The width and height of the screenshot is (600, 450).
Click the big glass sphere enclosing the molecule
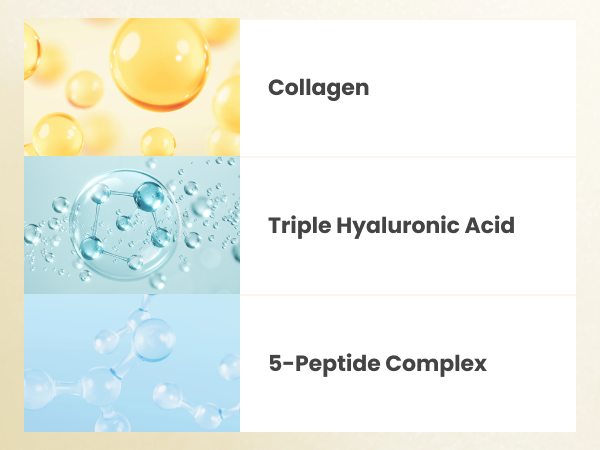(126, 224)
